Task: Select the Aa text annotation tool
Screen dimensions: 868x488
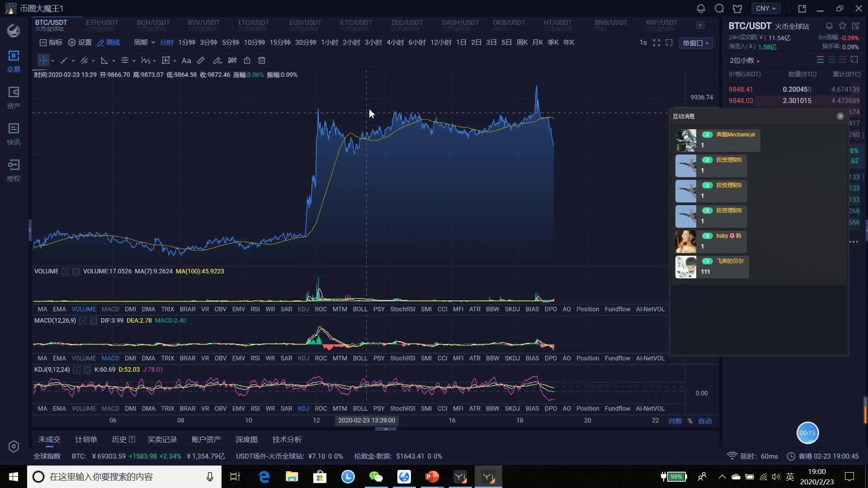Action: 186,61
